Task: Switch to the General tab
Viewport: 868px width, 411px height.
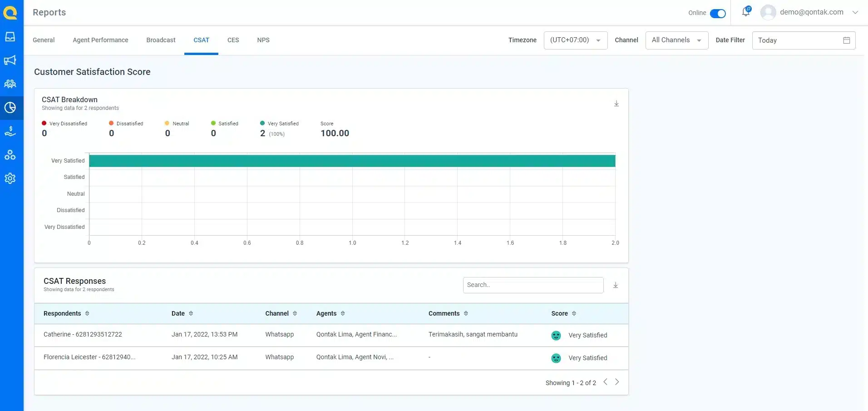Action: (44, 40)
